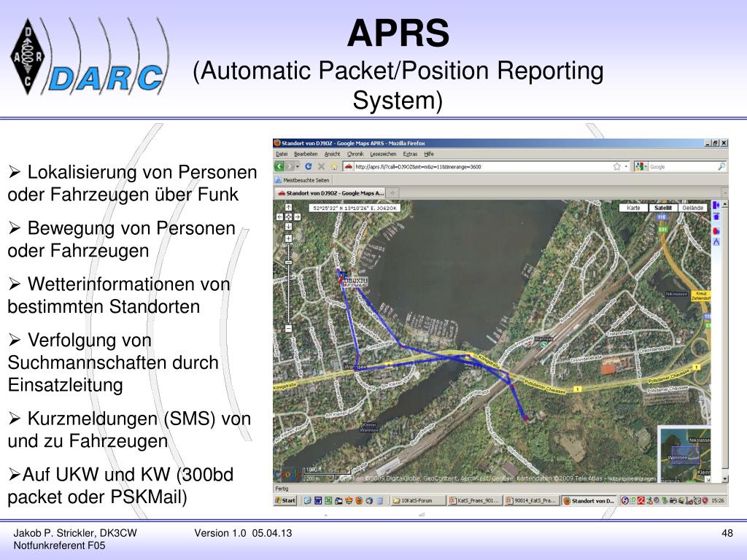Click the Google search magnifier icon
The width and height of the screenshot is (747, 560).
[721, 166]
